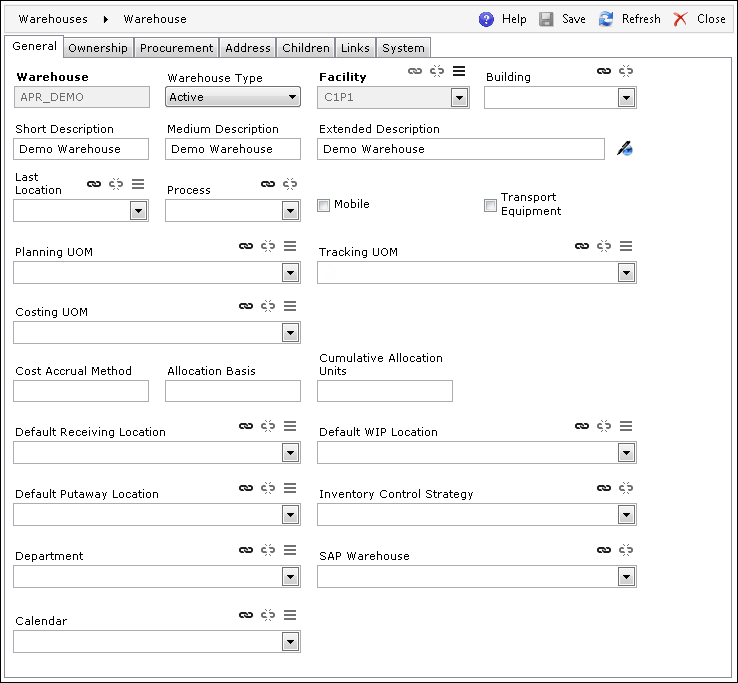Click Default Receiving Location unlink icon
The width and height of the screenshot is (738, 683).
tap(268, 426)
